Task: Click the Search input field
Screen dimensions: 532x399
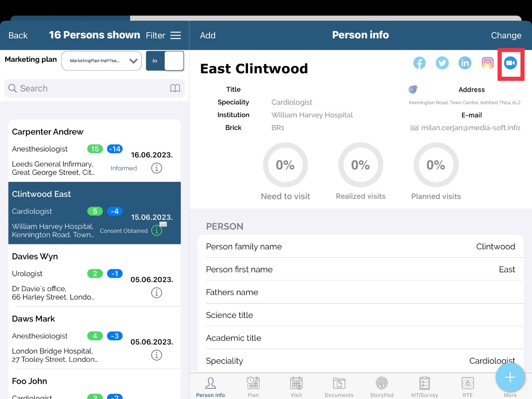Action: point(88,88)
